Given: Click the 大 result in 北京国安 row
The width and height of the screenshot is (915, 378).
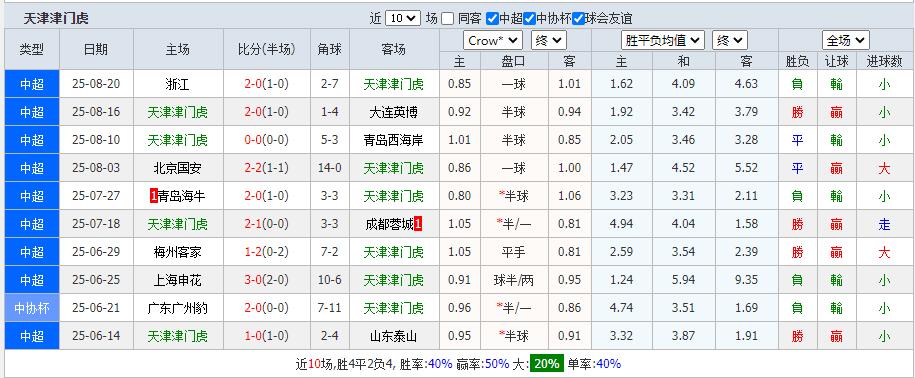Looking at the screenshot, I should (884, 168).
